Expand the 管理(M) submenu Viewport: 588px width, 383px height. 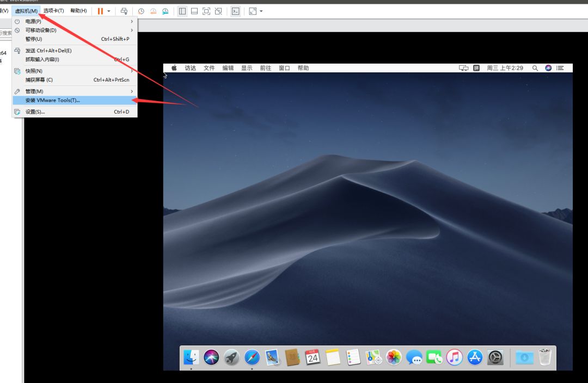(75, 91)
